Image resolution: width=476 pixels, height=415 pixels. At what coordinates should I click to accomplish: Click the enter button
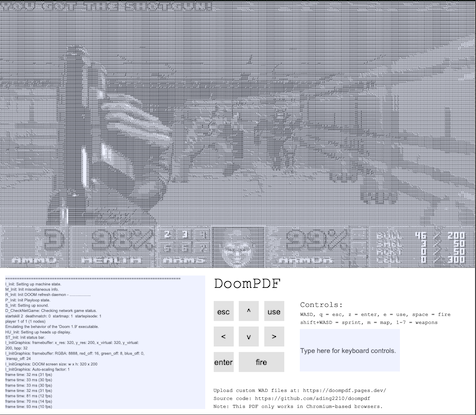223,362
